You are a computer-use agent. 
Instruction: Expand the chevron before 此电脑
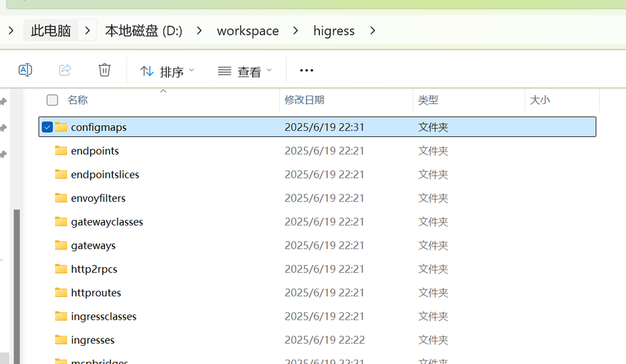click(11, 31)
